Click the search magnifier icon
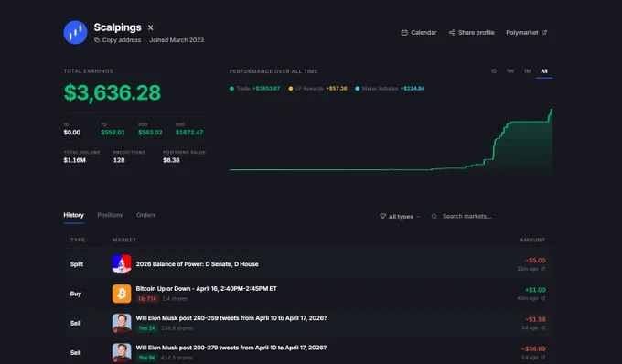Screen dimensions: 622x364 click(x=434, y=217)
